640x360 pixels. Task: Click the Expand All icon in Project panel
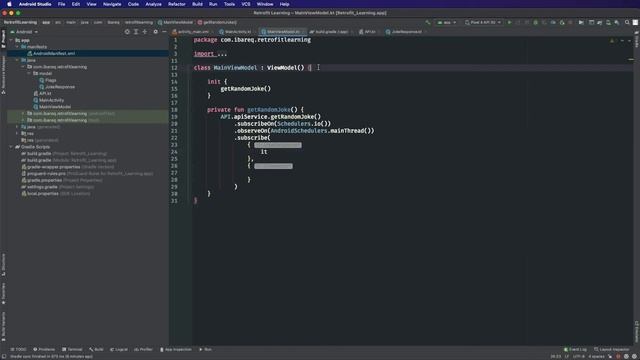coord(136,32)
